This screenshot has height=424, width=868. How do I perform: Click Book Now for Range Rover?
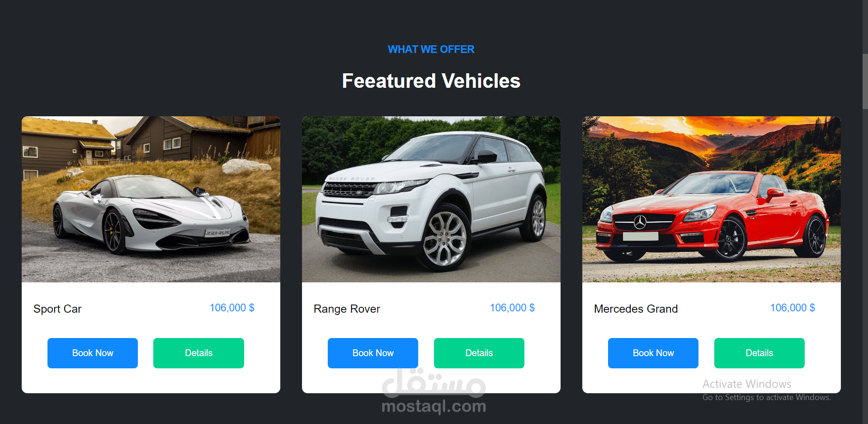(373, 353)
